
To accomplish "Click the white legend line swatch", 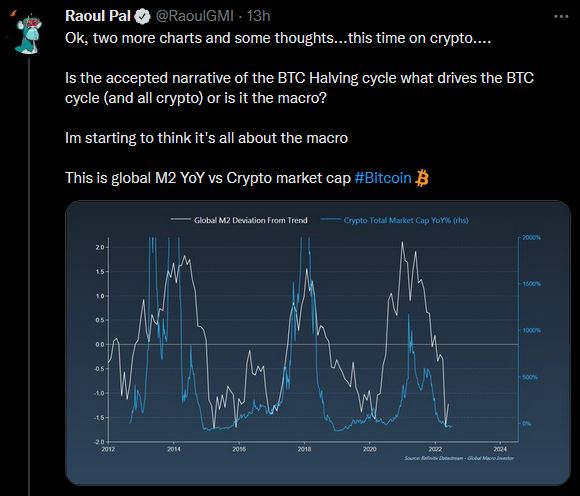I will [181, 220].
